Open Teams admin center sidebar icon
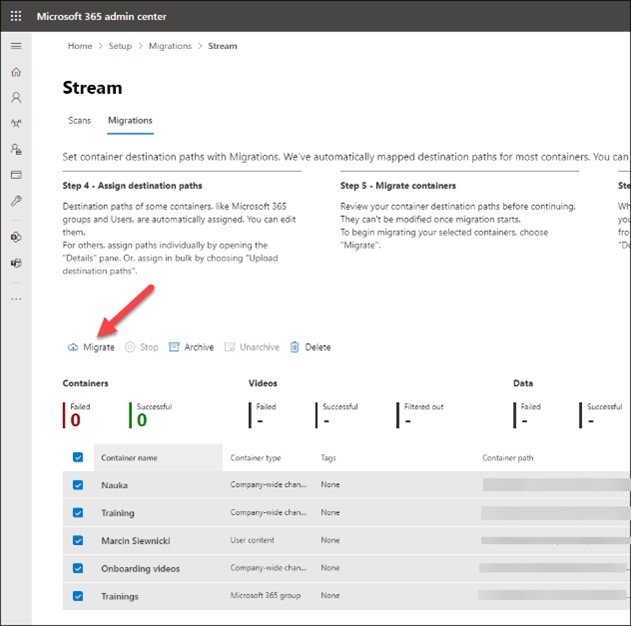This screenshot has width=631, height=626. click(16, 263)
